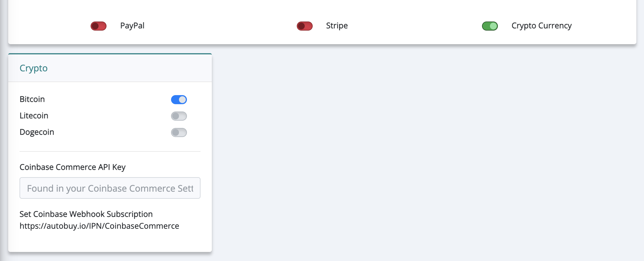Click Set Coinbase Webhook Subscription text

tap(86, 214)
